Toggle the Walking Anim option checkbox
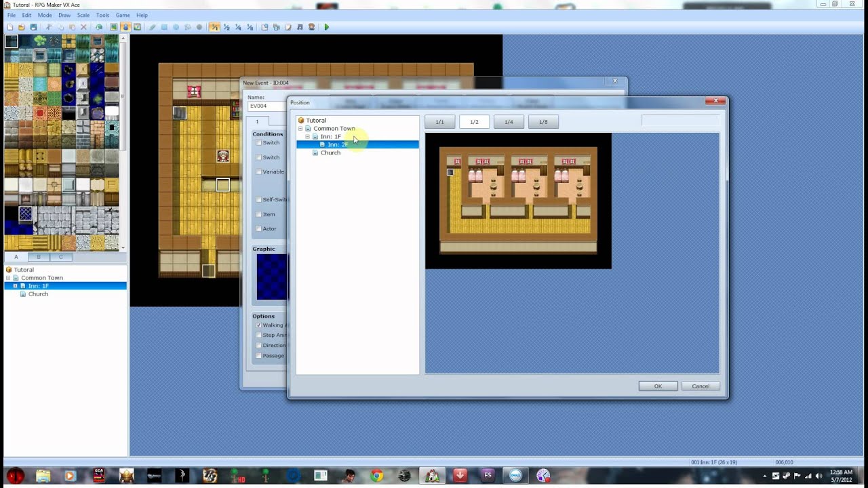Screen dimensions: 868x488 click(258, 325)
